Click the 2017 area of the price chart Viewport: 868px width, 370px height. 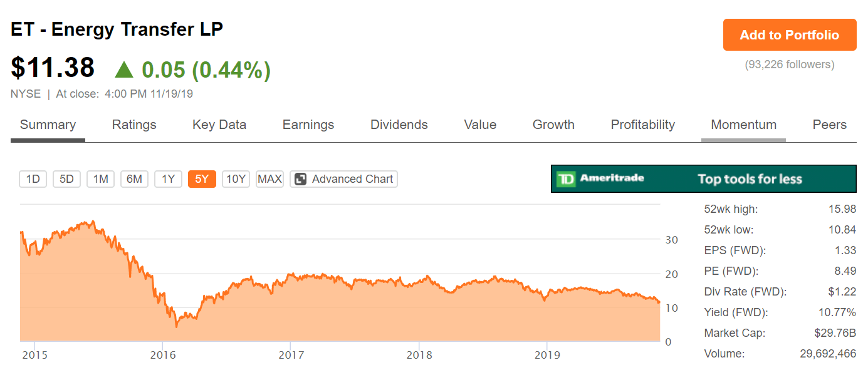292,288
